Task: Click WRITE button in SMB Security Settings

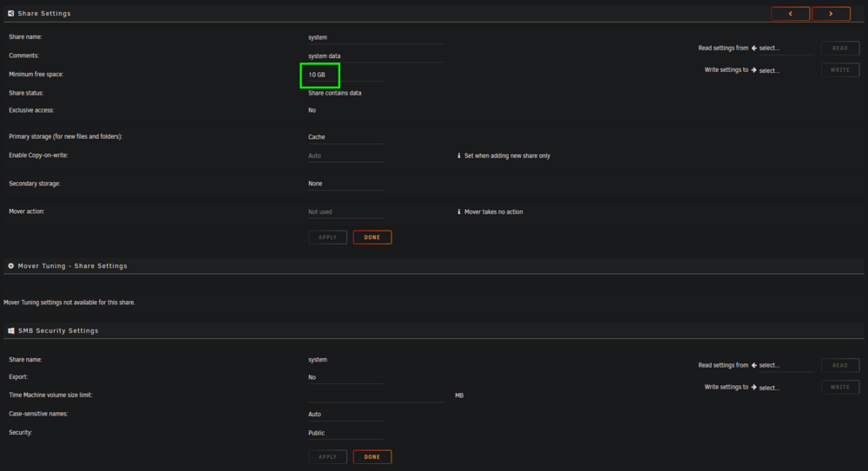Action: click(x=839, y=388)
